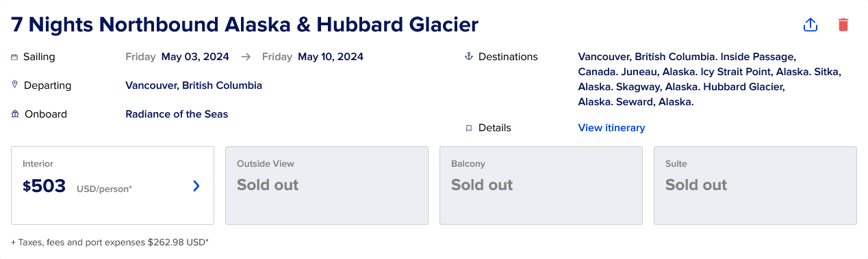Open the Interior room chevron arrow
868x259 pixels.
pyautogui.click(x=196, y=186)
